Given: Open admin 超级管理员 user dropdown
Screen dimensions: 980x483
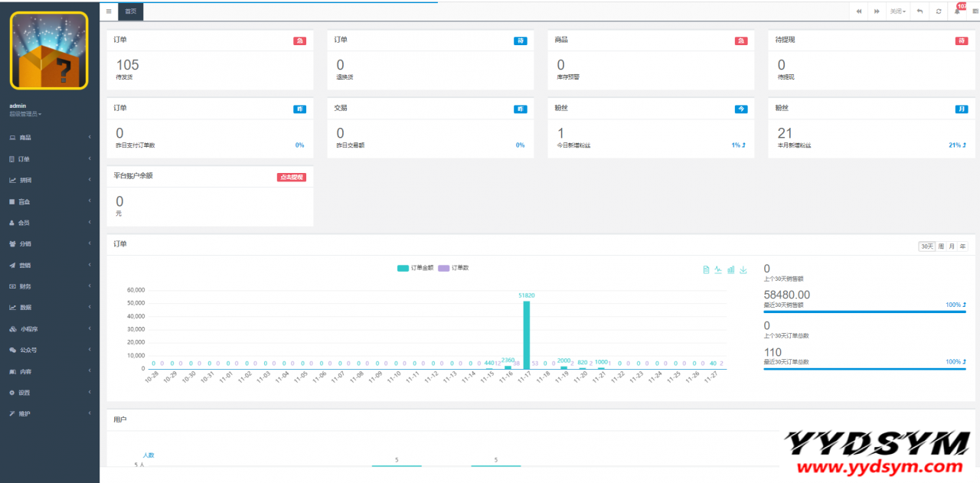Looking at the screenshot, I should point(25,114).
